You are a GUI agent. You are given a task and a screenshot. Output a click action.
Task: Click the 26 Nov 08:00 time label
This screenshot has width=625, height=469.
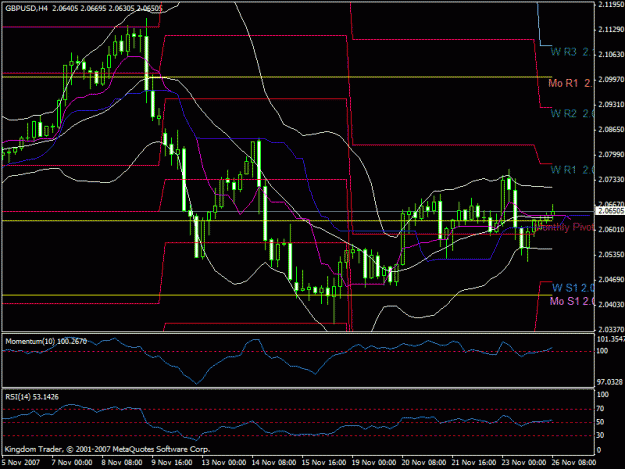[x=574, y=462]
